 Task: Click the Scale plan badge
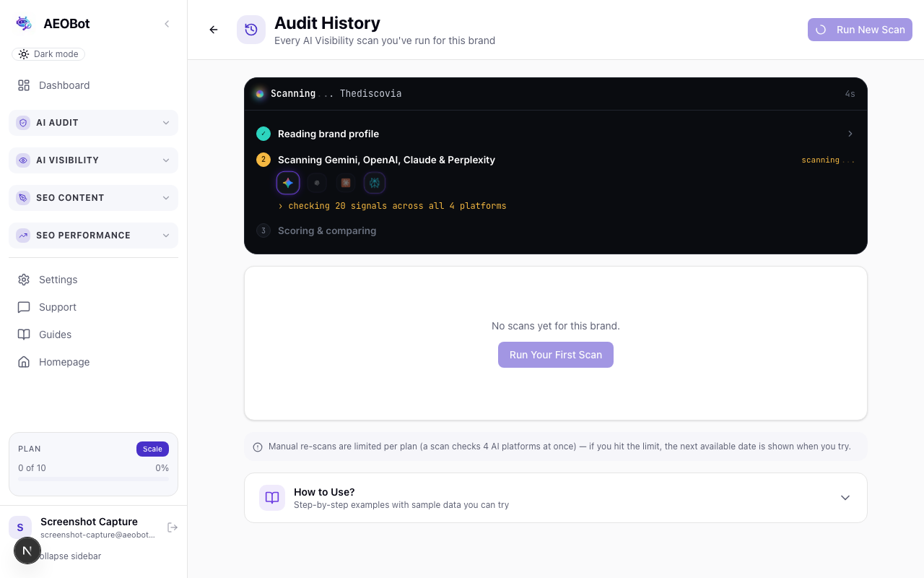point(152,449)
